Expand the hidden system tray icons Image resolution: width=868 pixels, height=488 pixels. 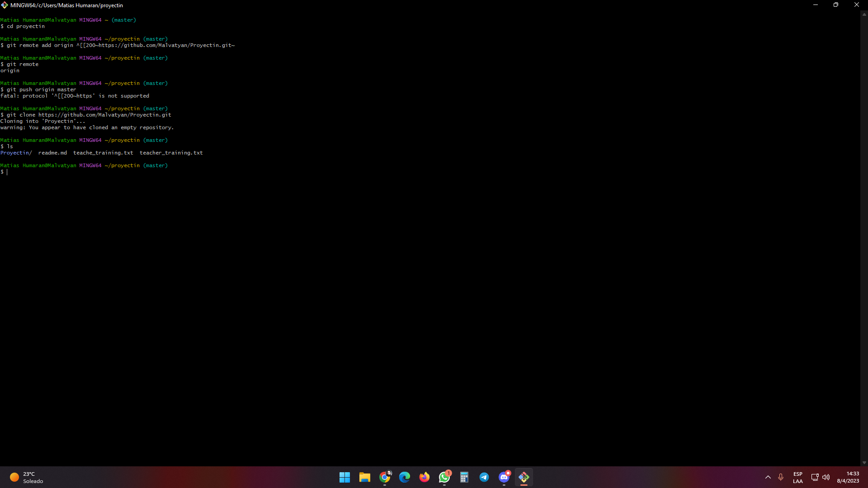(x=768, y=477)
